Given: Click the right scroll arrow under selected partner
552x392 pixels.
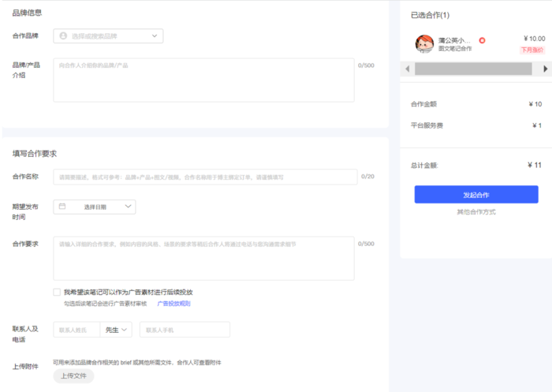Looking at the screenshot, I should point(545,69).
